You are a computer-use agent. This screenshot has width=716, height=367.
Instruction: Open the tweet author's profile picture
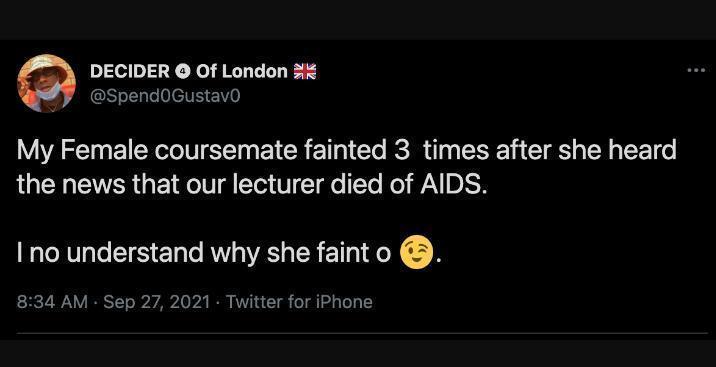tap(46, 83)
